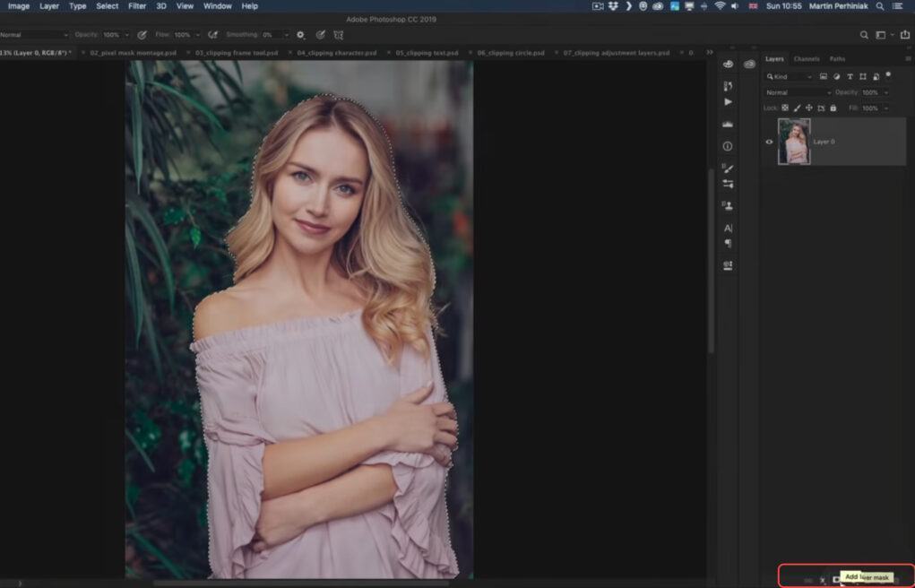Open layer Opacity slider dropdown arrow
The width and height of the screenshot is (915, 588).
pos(885,92)
